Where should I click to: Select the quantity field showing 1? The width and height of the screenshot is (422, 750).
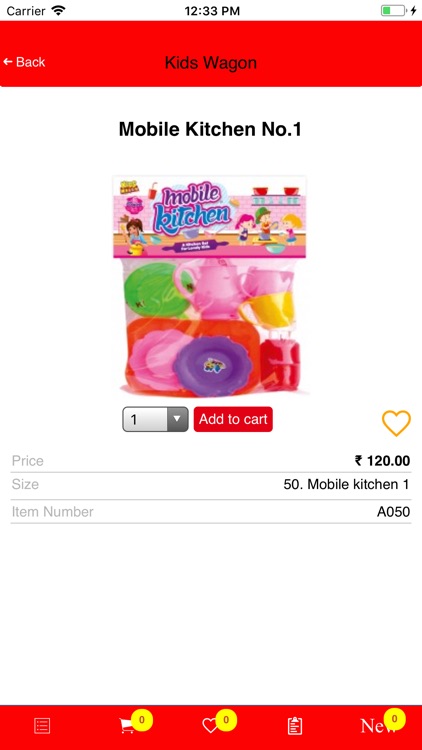point(155,419)
